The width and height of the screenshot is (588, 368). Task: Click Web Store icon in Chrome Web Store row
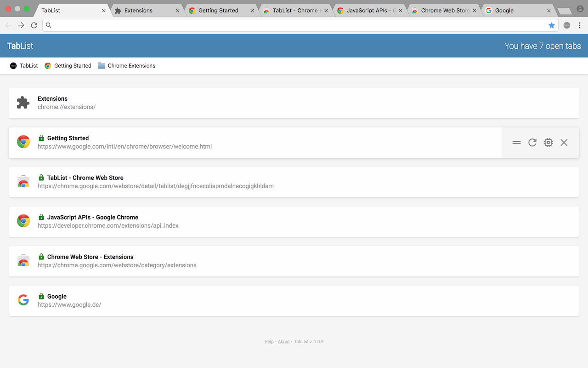23,260
